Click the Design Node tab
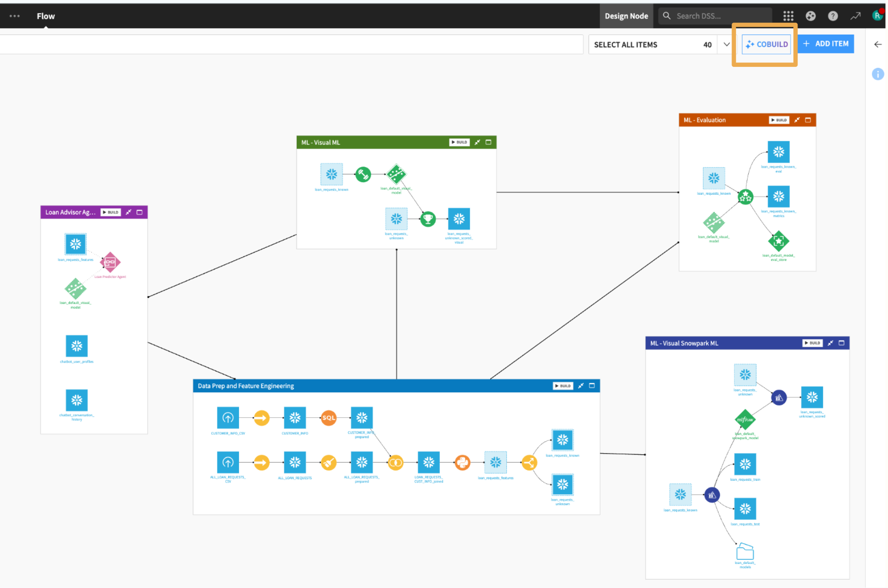The height and width of the screenshot is (588, 888). [626, 16]
